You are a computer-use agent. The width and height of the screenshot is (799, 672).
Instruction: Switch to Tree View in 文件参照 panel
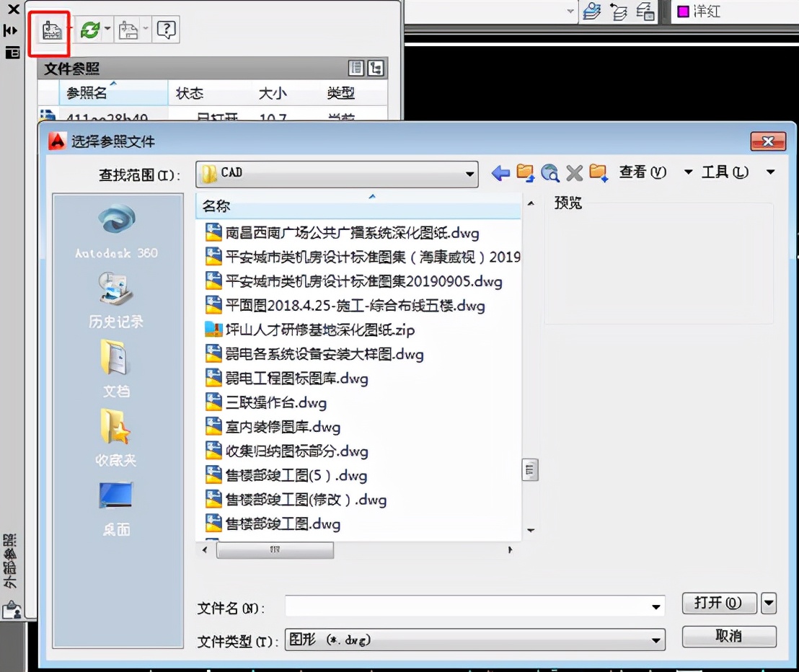374,67
